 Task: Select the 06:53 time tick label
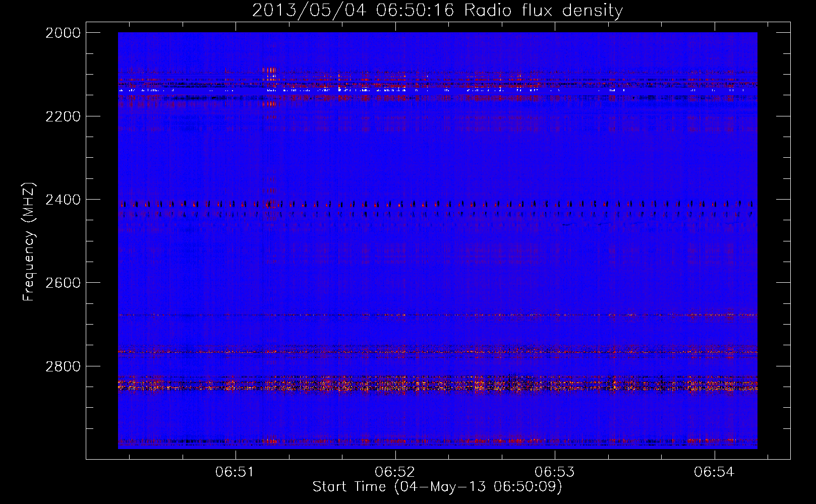coord(554,472)
